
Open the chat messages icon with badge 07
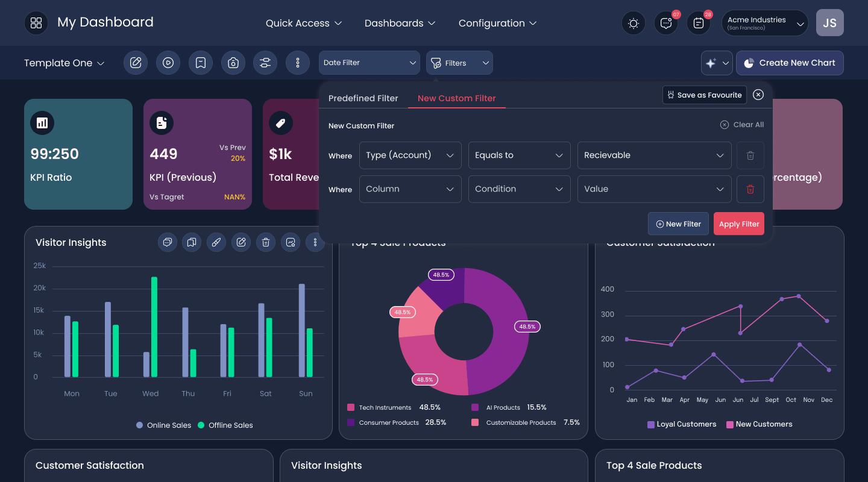coord(666,23)
